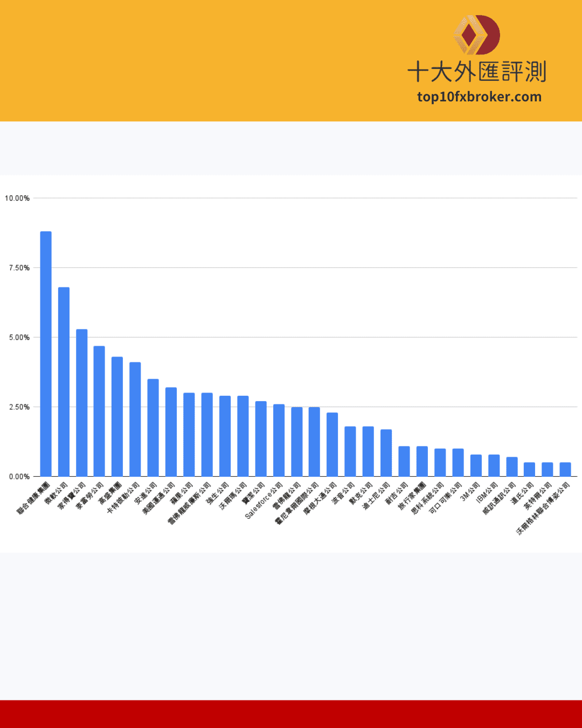Select the 波音公司 bar
582x728 pixels.
tap(350, 451)
